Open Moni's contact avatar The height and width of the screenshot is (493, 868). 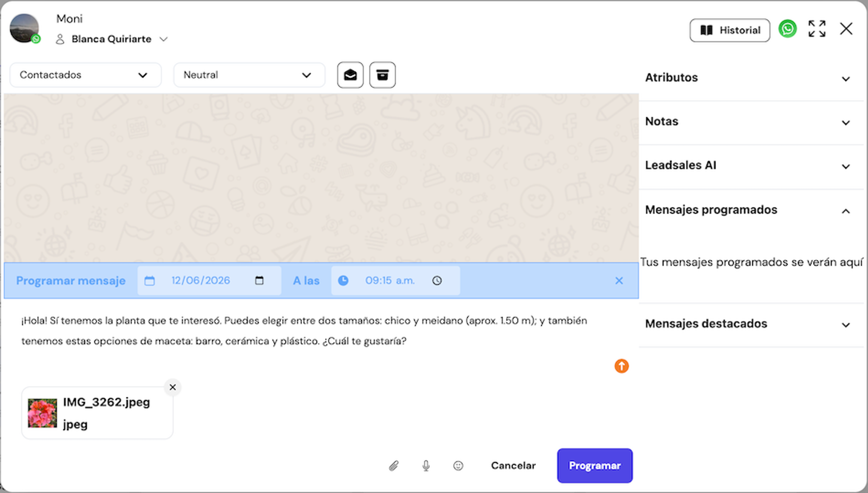pyautogui.click(x=24, y=28)
